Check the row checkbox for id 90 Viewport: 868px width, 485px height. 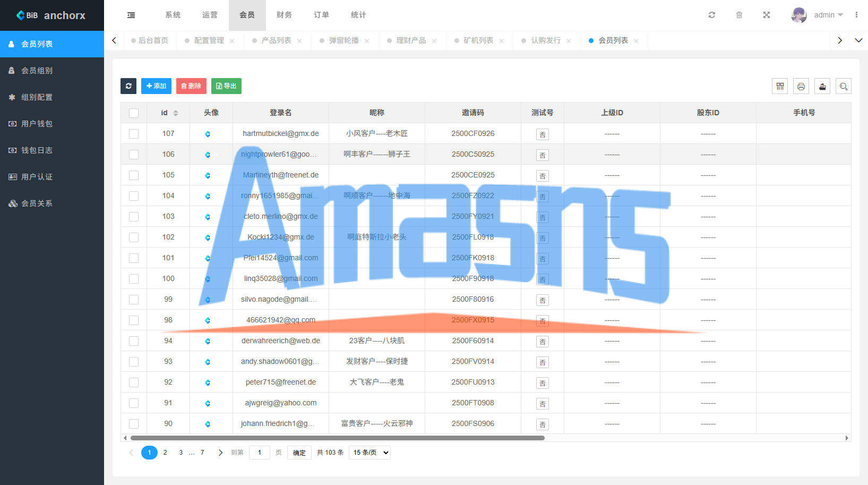134,424
